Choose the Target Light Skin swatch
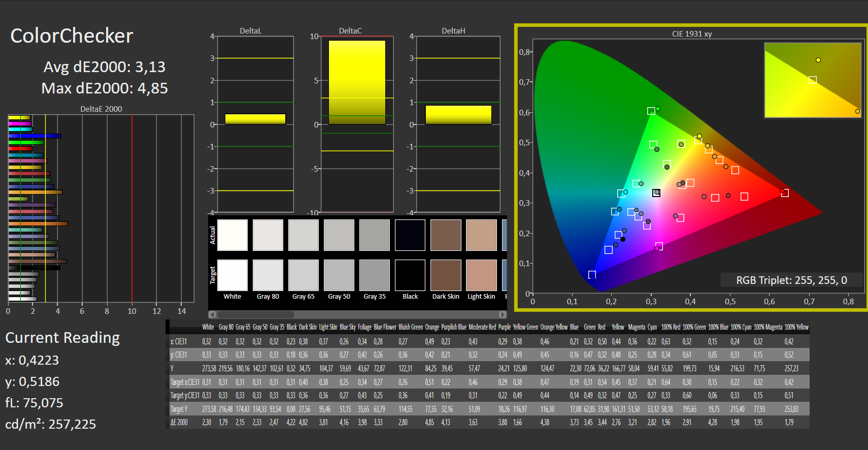 (481, 275)
